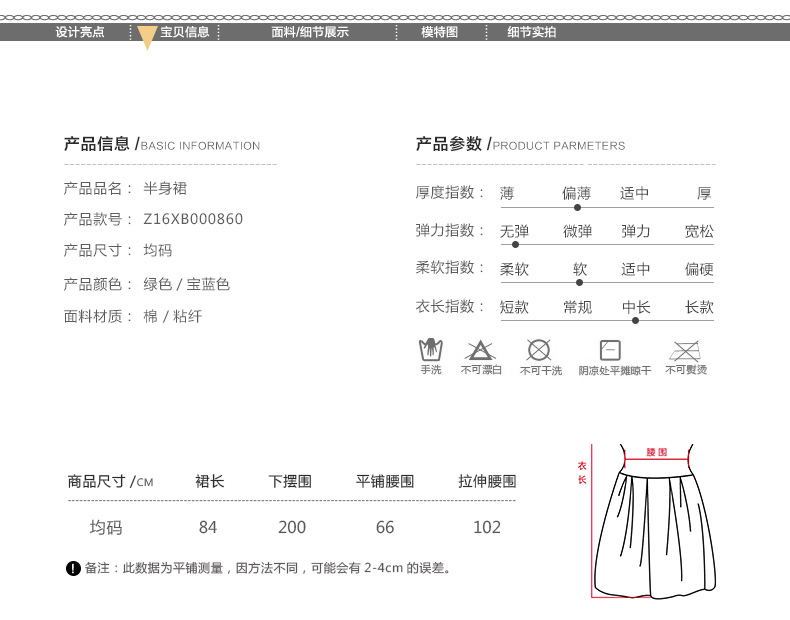
Task: Click the 裙长 column header
Action: pos(210,481)
